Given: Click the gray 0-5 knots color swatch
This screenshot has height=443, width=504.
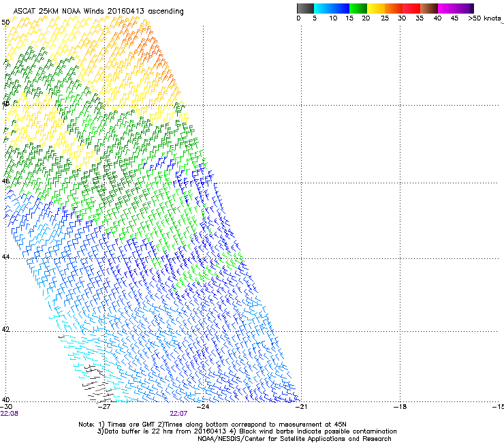Looking at the screenshot, I should 305,8.
